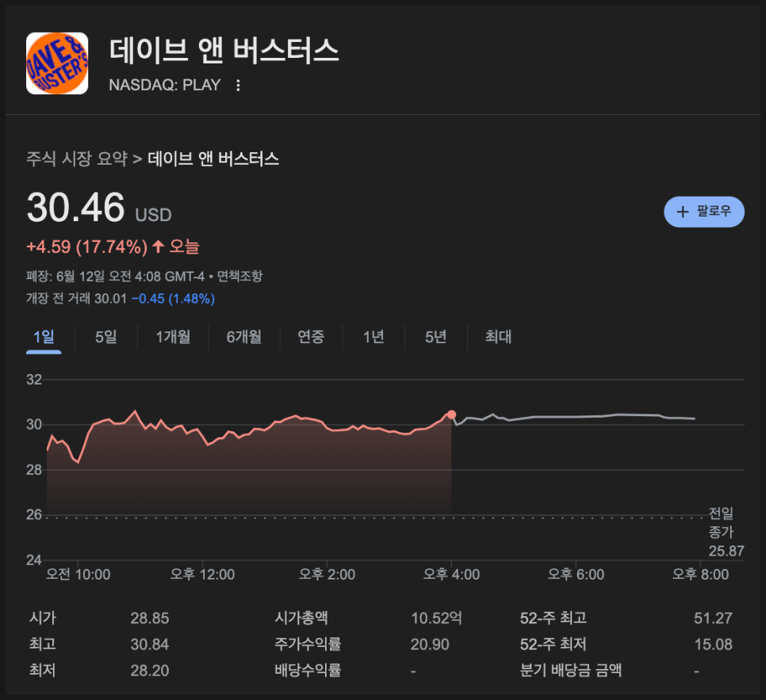Click the 오후 6:00 axis label
Image resolution: width=766 pixels, height=700 pixels.
coord(576,575)
